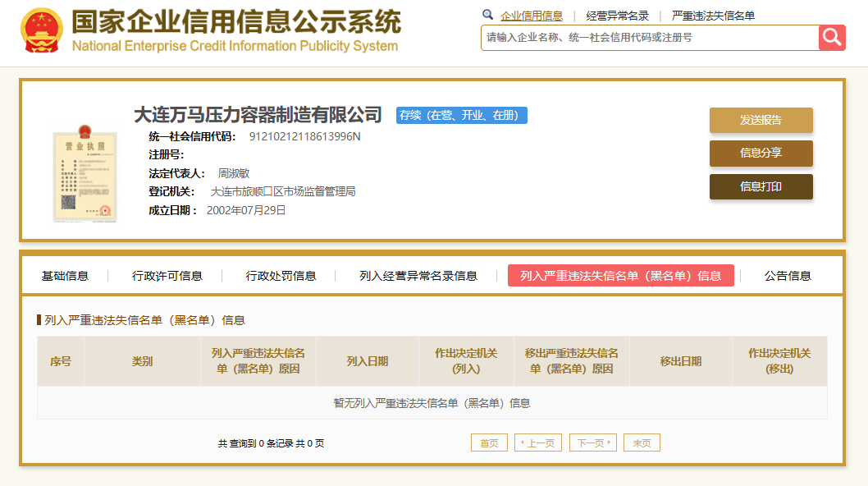Click the small magnifier icon beside 企业信用信息
Image resolution: width=868 pixels, height=486 pixels.
487,15
